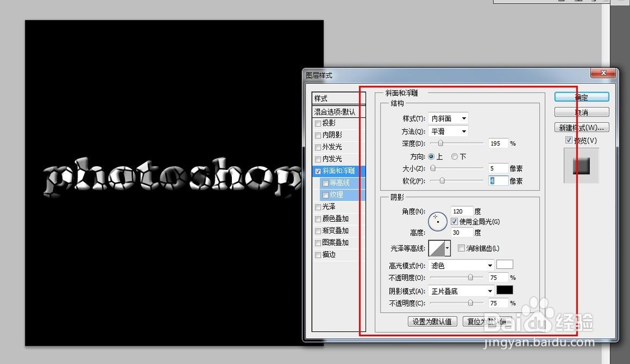The height and width of the screenshot is (364, 630).
Task: Select the 下 direction radio button
Action: coord(454,156)
